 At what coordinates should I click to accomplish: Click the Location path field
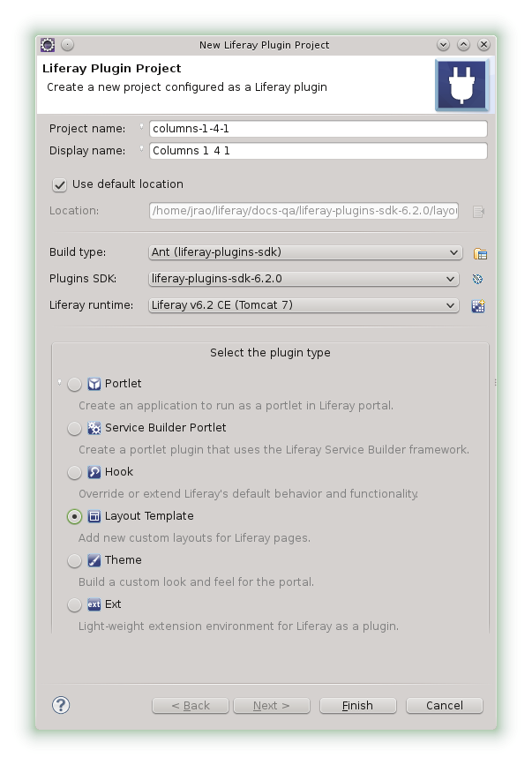(x=303, y=211)
